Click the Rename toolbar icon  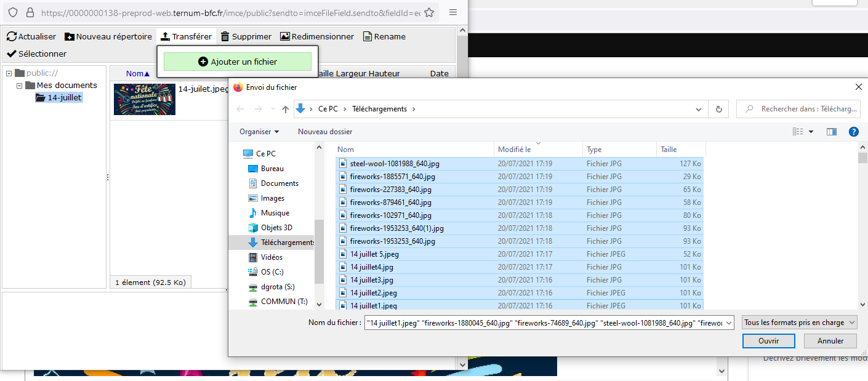pyautogui.click(x=368, y=37)
